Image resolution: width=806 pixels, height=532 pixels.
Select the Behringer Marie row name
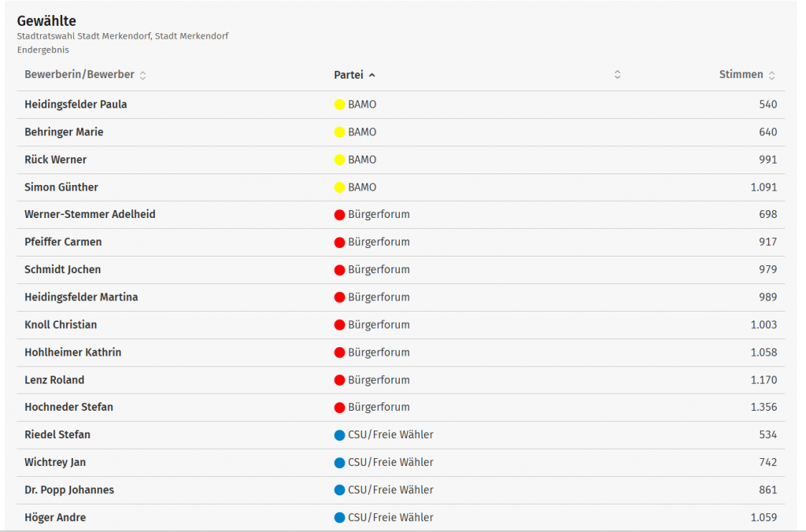click(64, 132)
